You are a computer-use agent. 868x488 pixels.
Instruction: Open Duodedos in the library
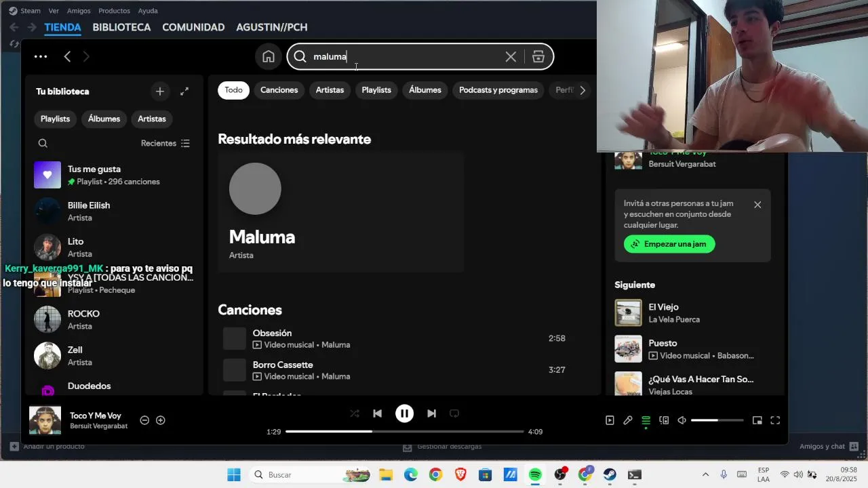(x=114, y=387)
